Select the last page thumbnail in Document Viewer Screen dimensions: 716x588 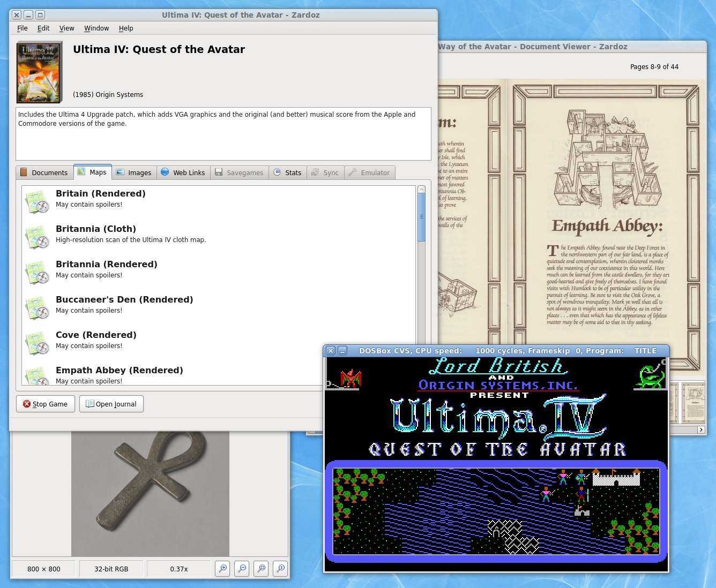pos(693,403)
